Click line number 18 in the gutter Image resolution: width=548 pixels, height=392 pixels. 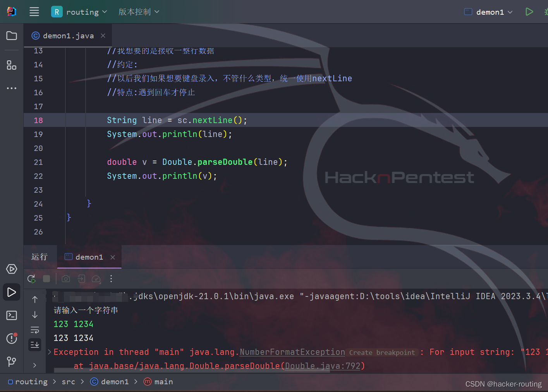(x=38, y=120)
